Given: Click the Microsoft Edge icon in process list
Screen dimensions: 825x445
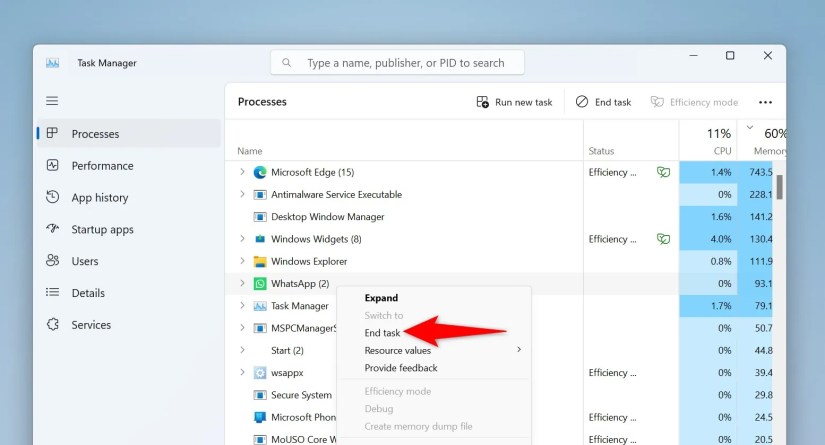Looking at the screenshot, I should pyautogui.click(x=260, y=172).
